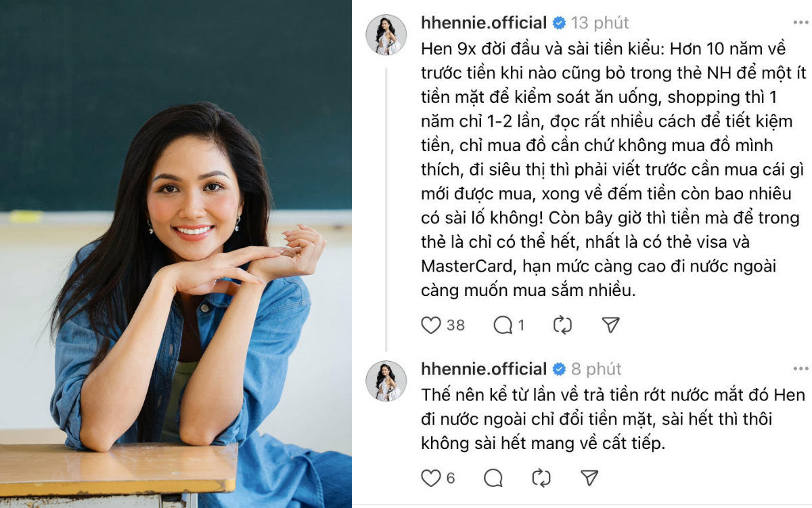Open the 8 phút timestamp
Viewport: 812px width, 508px height.
click(x=596, y=369)
